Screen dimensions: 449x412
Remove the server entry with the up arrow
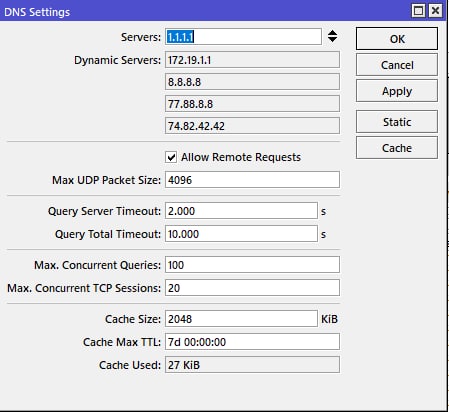(x=332, y=33)
